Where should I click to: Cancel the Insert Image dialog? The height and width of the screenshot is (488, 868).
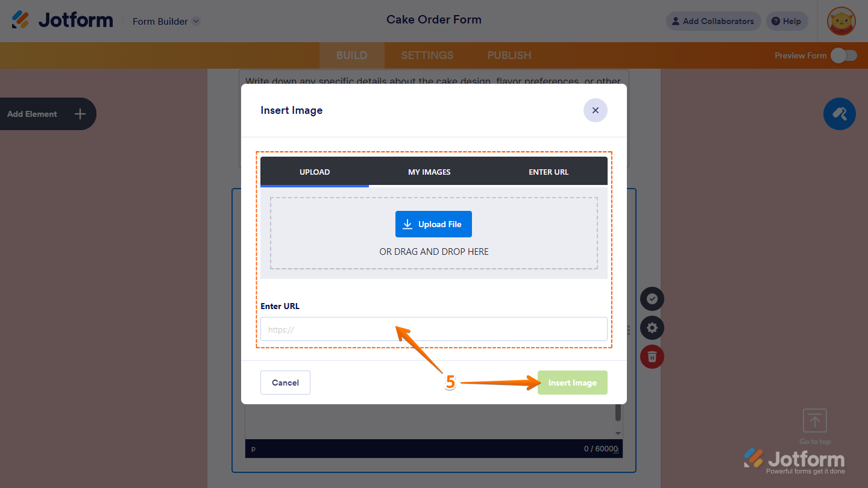(285, 383)
